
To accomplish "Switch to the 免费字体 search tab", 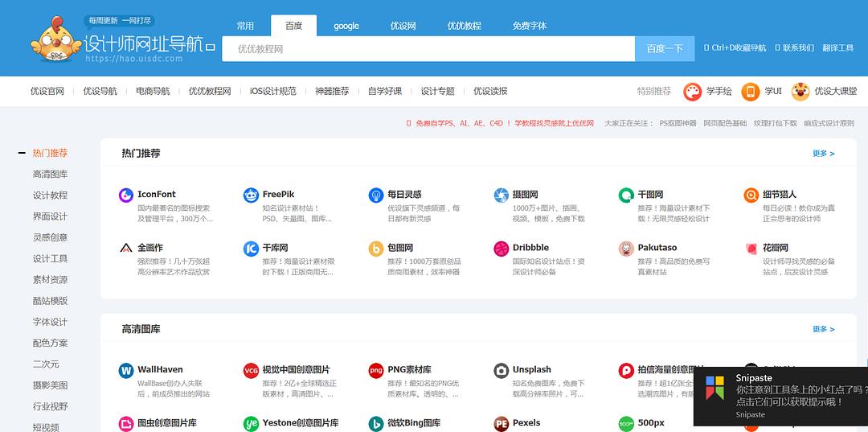I will click(x=529, y=26).
